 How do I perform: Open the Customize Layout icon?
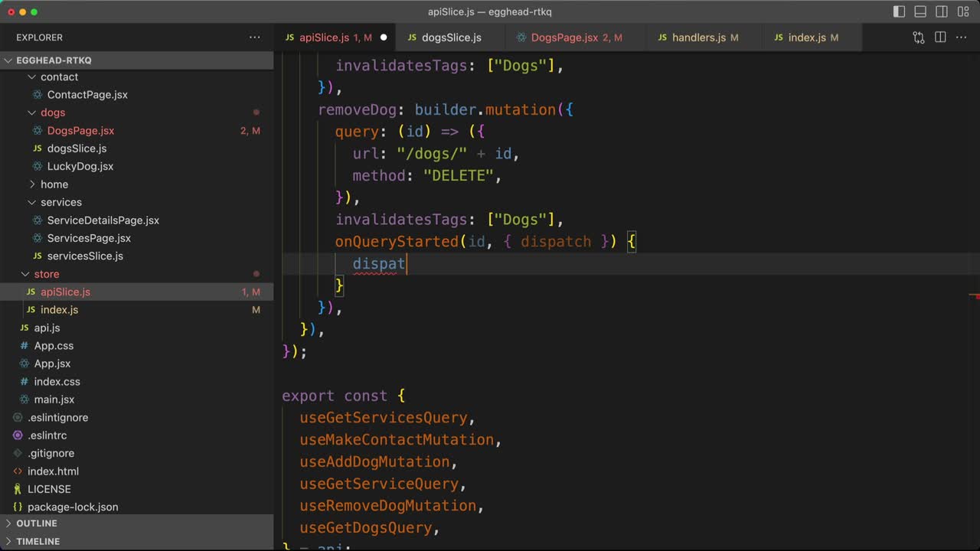[x=963, y=12]
